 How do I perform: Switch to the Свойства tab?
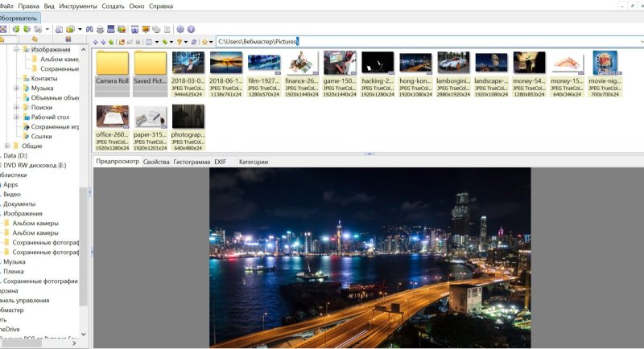(x=156, y=162)
